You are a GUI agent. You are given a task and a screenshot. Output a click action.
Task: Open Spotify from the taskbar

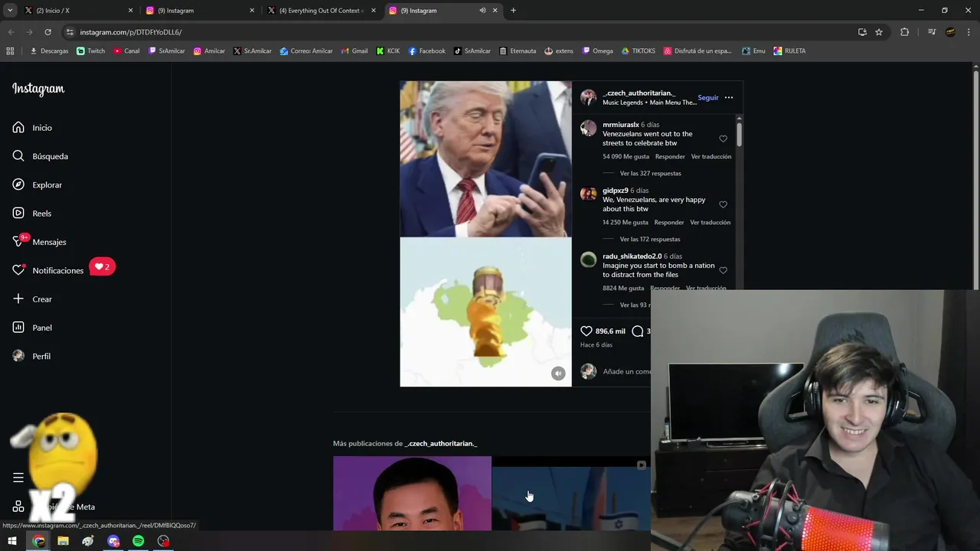pyautogui.click(x=138, y=541)
